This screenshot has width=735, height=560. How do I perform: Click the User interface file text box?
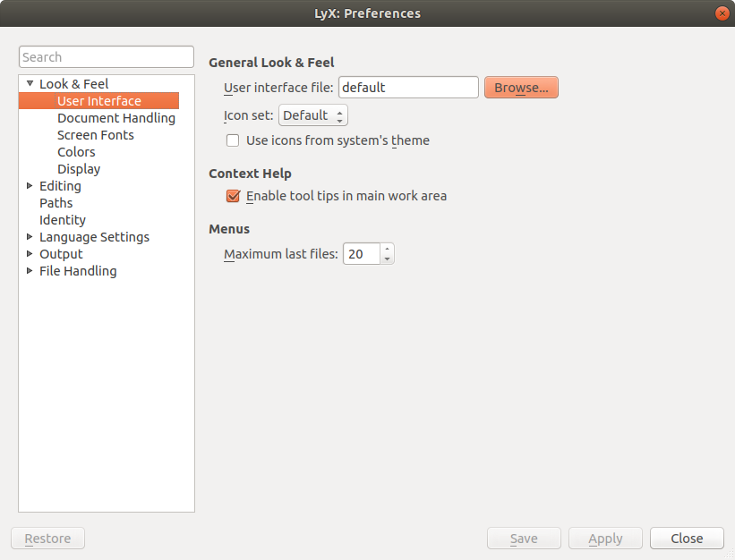pyautogui.click(x=408, y=88)
